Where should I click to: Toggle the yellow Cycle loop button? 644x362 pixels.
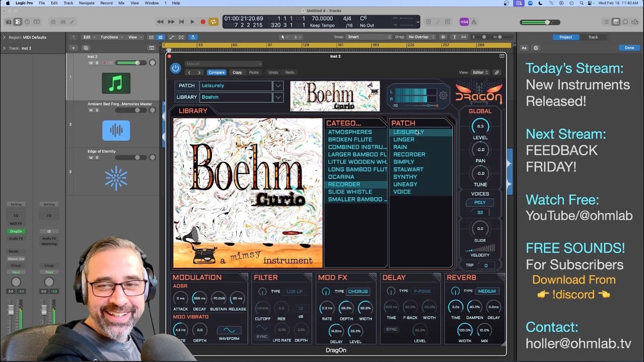click(213, 22)
